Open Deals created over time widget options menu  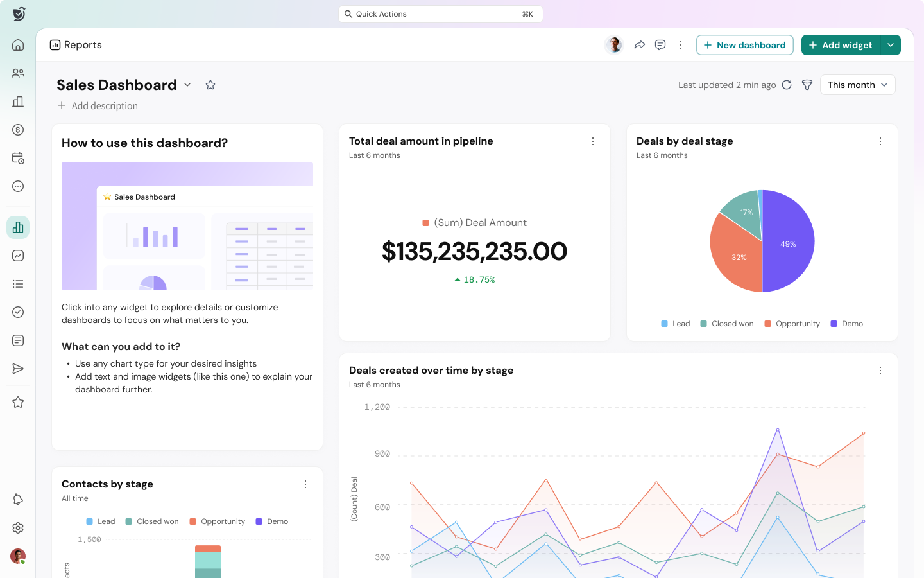[880, 371]
